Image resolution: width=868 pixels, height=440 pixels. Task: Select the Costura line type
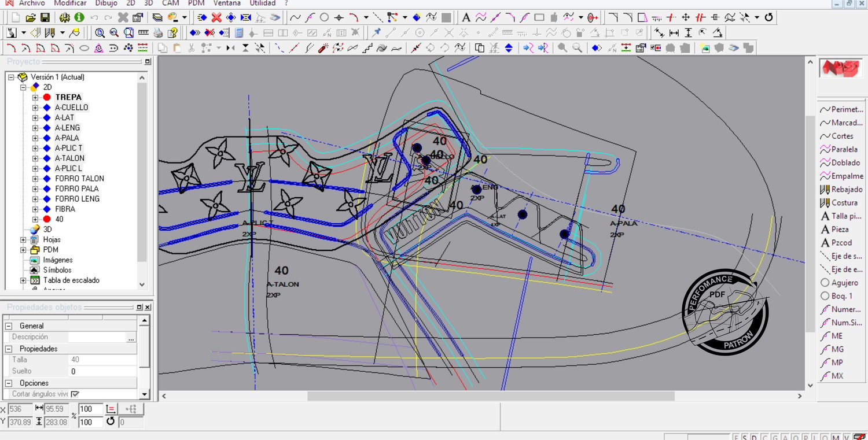coord(839,202)
